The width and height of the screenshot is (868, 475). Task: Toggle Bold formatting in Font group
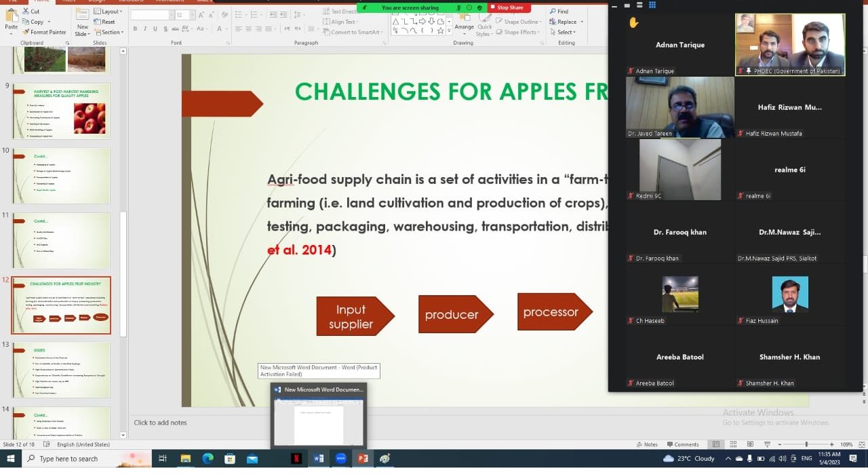pos(135,28)
